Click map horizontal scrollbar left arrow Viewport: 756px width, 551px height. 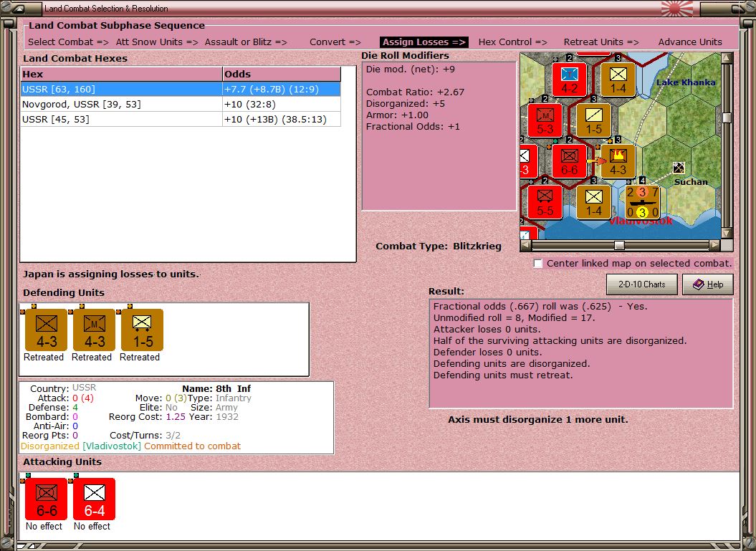pos(526,245)
